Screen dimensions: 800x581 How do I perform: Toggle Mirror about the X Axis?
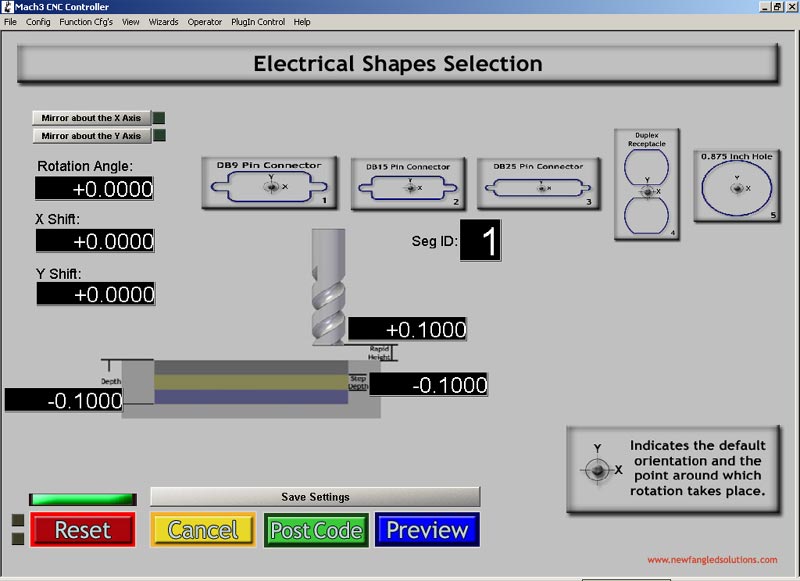coord(91,118)
